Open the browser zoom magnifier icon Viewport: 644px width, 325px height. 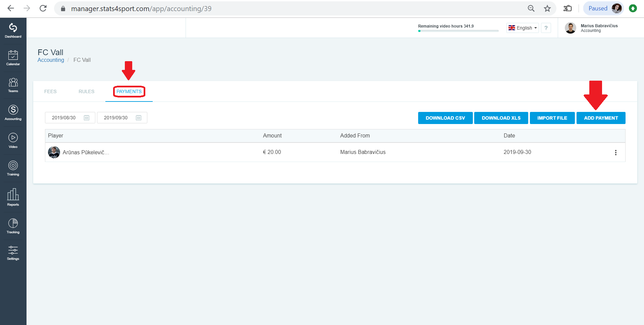531,8
